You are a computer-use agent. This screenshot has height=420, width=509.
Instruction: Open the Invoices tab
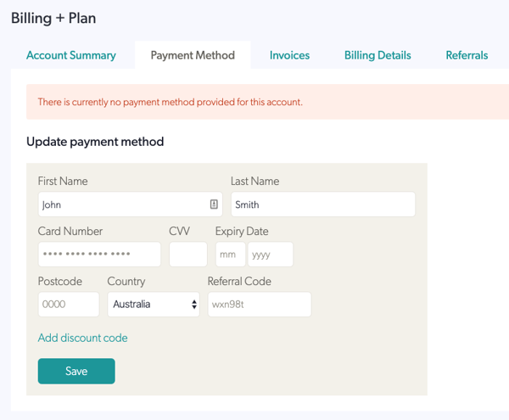pos(289,55)
